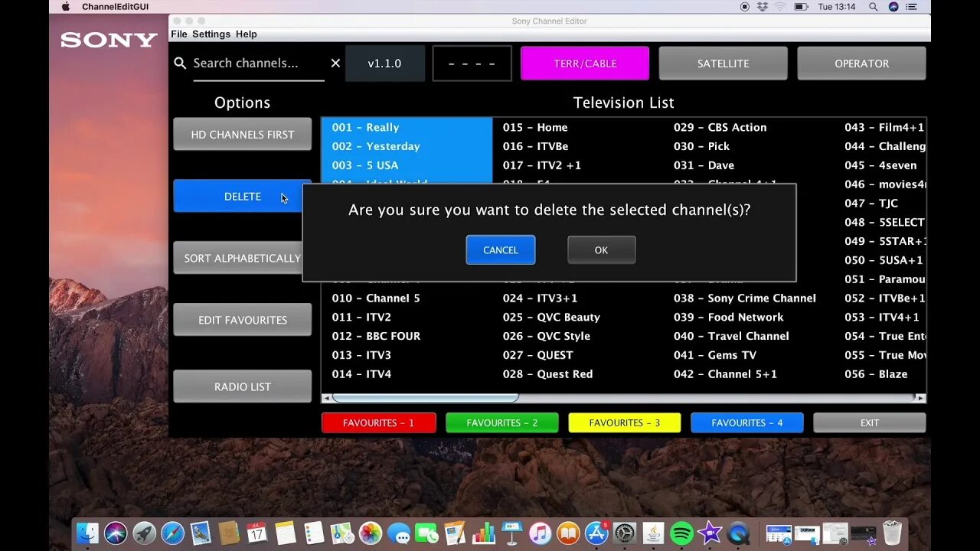Click the battery status icon

pos(801,7)
